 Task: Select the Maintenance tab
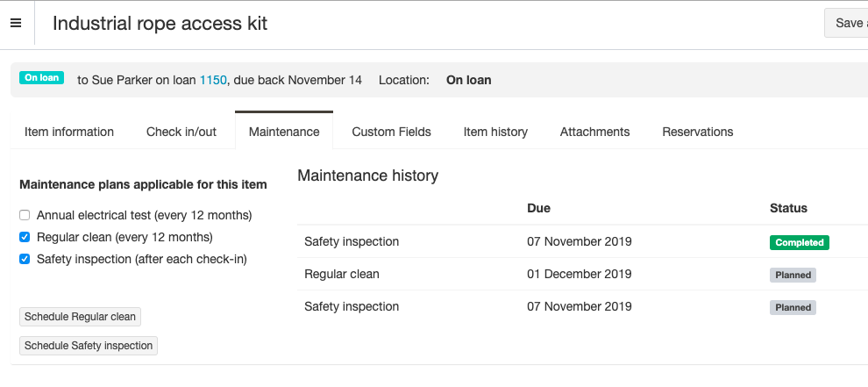[284, 132]
